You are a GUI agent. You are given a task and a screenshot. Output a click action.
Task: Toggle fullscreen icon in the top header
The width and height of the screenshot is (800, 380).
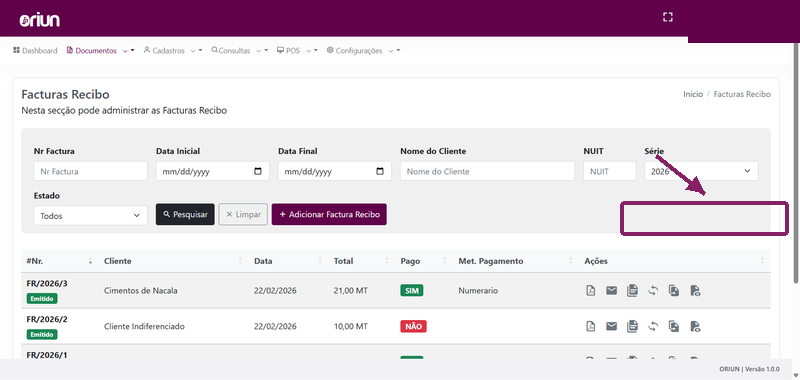(667, 17)
